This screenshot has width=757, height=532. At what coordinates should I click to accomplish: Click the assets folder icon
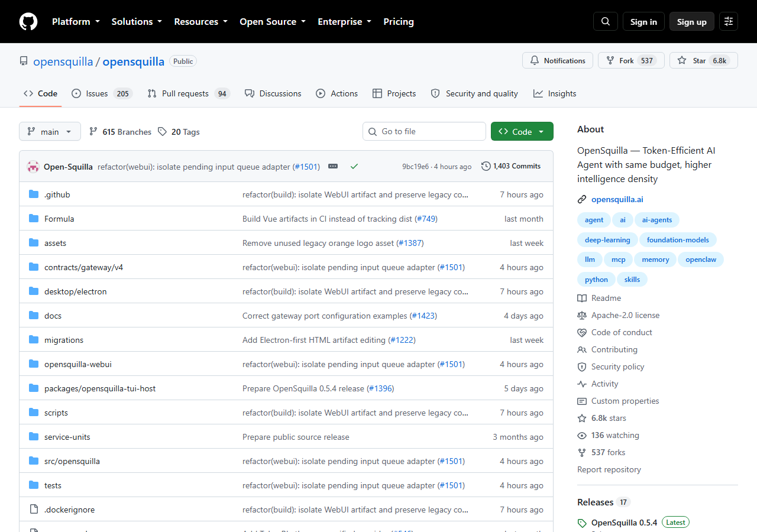tap(34, 243)
